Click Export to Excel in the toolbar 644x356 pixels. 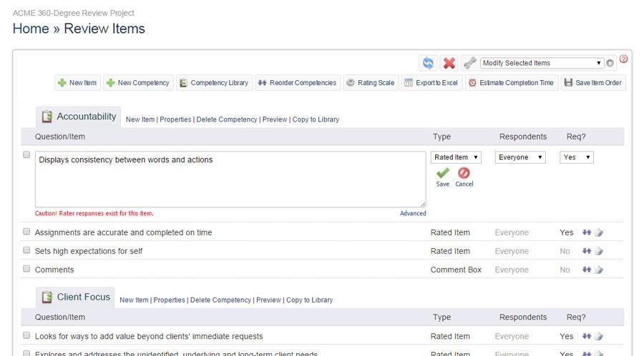tap(430, 83)
